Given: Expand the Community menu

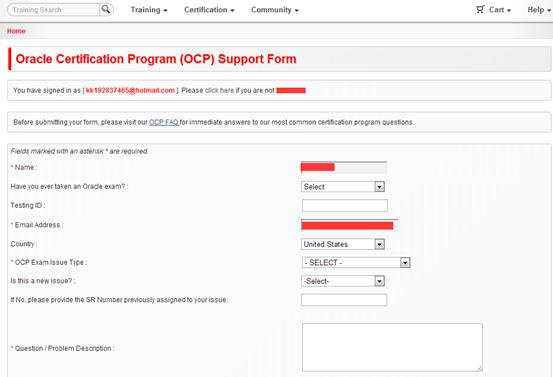Looking at the screenshot, I should tap(275, 10).
